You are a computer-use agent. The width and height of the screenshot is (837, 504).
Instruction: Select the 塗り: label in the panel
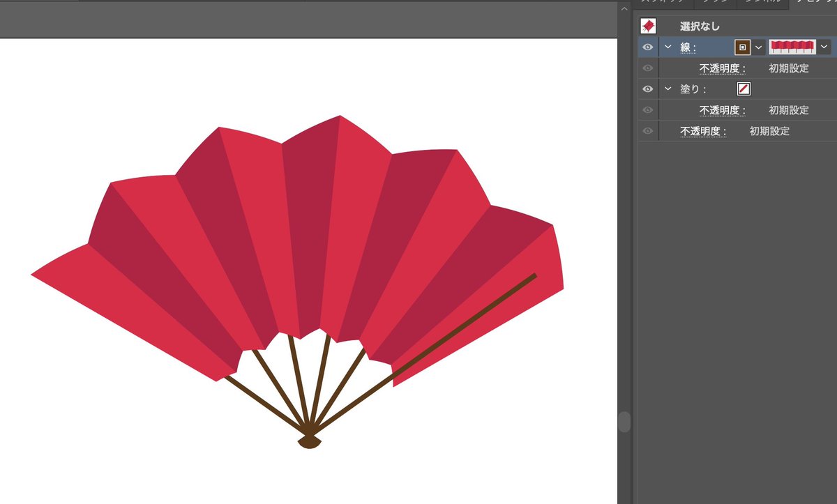coord(694,89)
